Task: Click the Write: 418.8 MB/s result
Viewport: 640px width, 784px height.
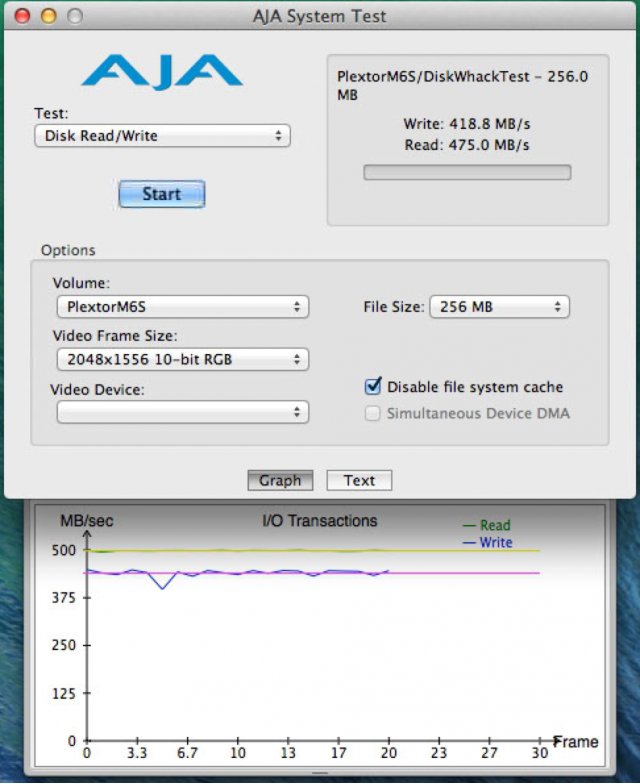Action: (x=467, y=124)
